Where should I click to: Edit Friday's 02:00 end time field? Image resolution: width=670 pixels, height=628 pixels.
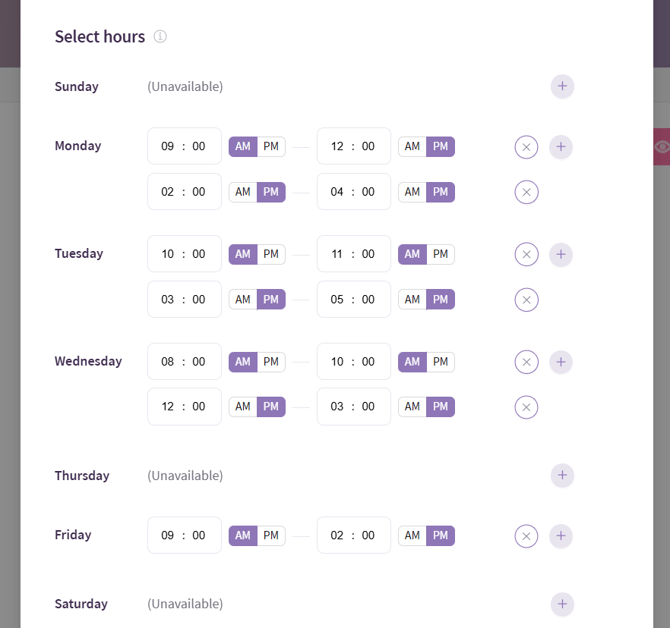(353, 536)
